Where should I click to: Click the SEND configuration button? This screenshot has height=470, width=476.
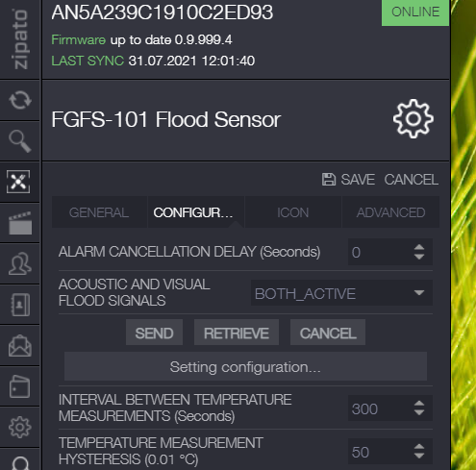154,333
